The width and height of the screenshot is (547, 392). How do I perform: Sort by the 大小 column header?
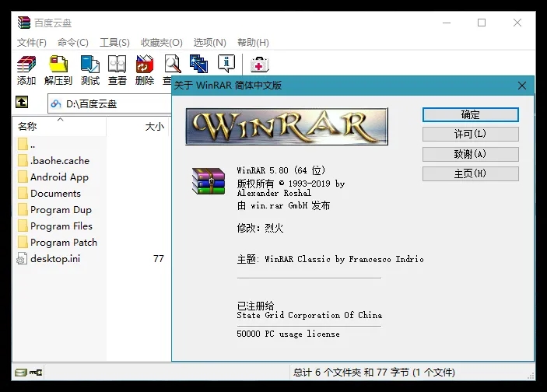(x=138, y=126)
